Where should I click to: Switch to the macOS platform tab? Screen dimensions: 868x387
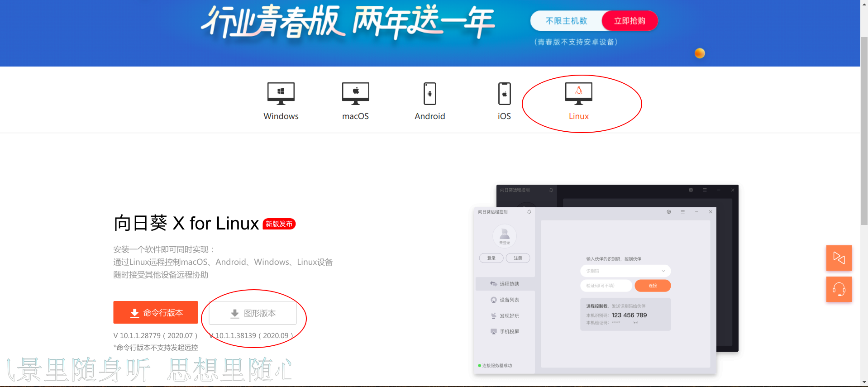[x=355, y=101]
